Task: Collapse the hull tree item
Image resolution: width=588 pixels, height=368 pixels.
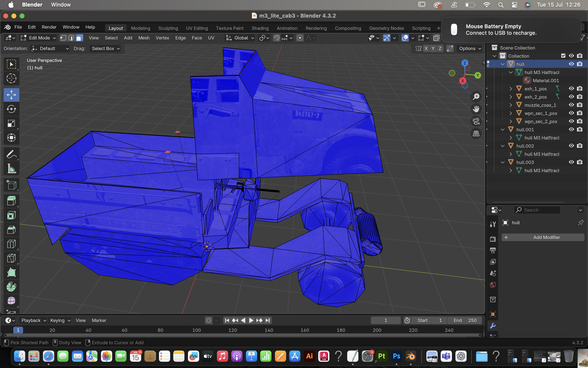Action: pos(502,64)
